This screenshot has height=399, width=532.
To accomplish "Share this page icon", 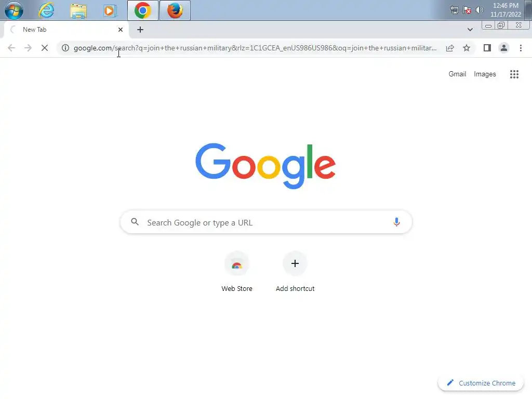I will coord(450,48).
